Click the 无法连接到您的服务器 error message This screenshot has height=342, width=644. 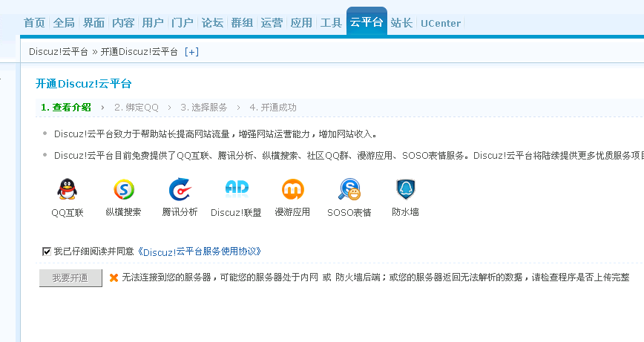click(x=375, y=277)
